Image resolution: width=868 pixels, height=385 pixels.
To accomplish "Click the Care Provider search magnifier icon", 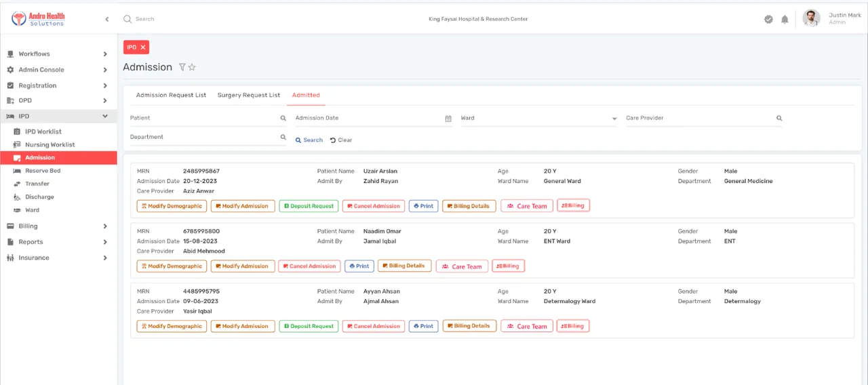I will point(779,118).
